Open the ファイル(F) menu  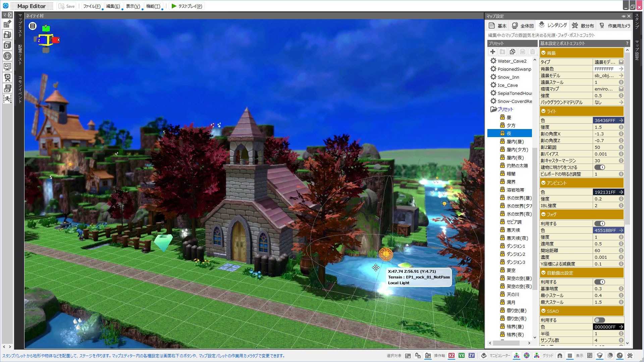(92, 6)
